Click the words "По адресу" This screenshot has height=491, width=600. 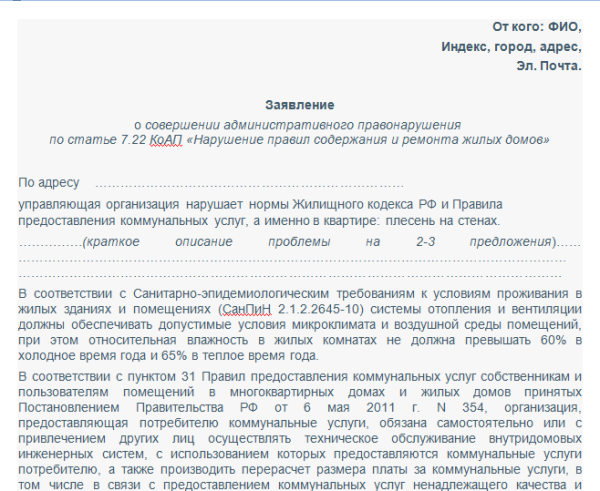point(49,183)
